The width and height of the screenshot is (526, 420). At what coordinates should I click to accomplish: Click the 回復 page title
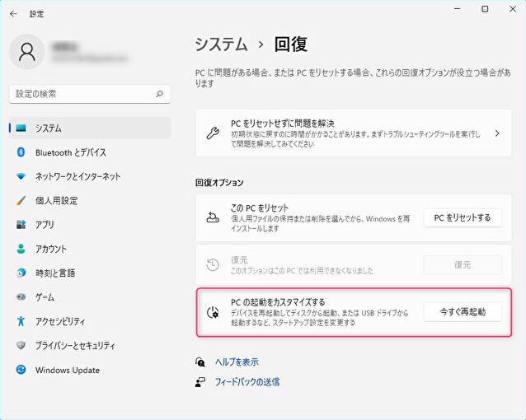coord(290,44)
